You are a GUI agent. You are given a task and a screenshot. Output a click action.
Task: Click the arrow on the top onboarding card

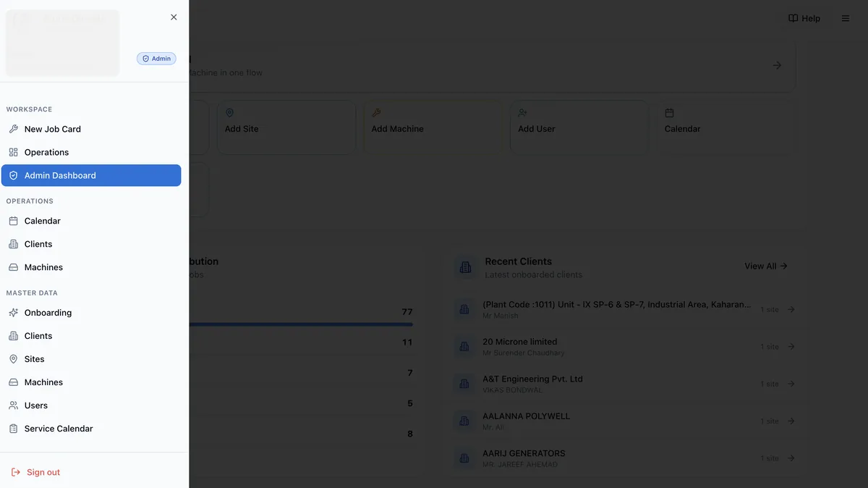[777, 65]
